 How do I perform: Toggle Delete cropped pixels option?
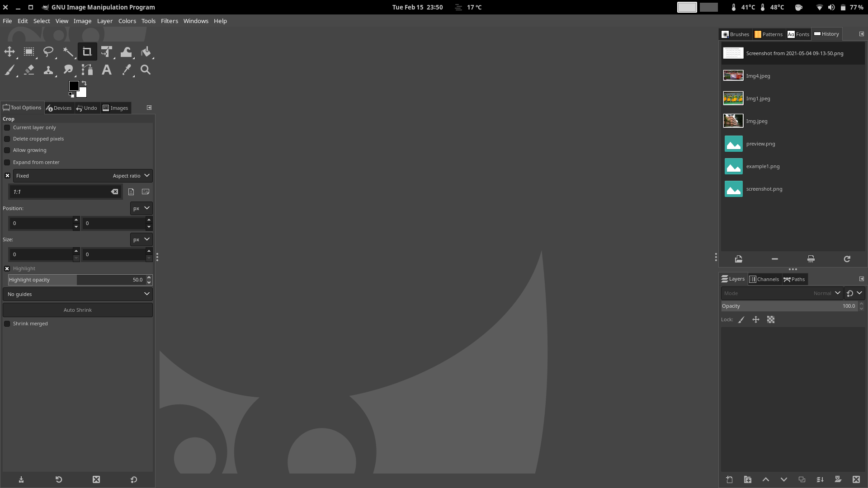tap(7, 139)
